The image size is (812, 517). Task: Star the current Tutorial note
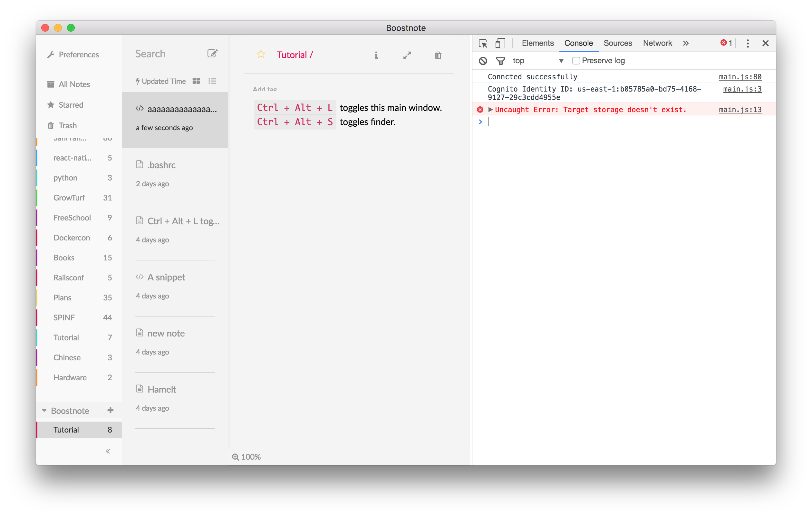(x=261, y=54)
